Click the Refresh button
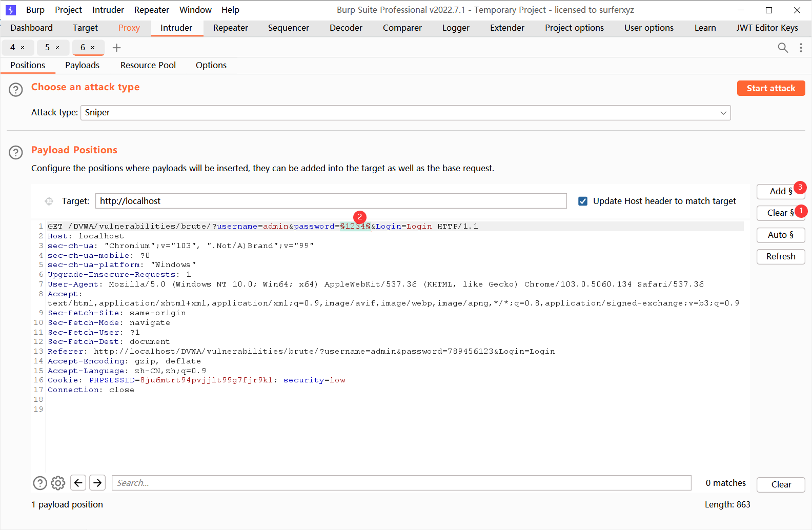This screenshot has width=812, height=530. [781, 257]
